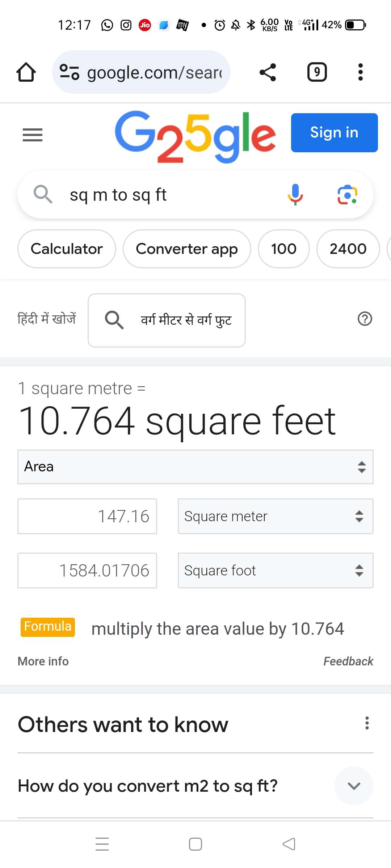Viewport: 391px width, 868px height.
Task: Start voice search with microphone icon
Action: click(295, 195)
